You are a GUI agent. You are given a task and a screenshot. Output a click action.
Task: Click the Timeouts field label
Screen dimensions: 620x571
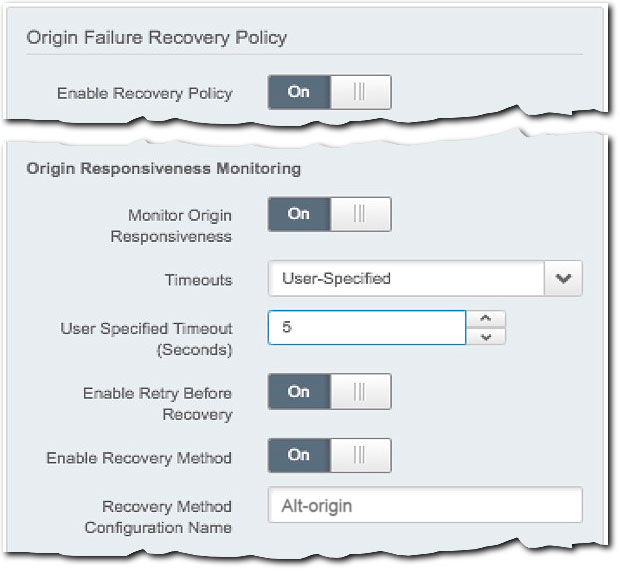198,280
